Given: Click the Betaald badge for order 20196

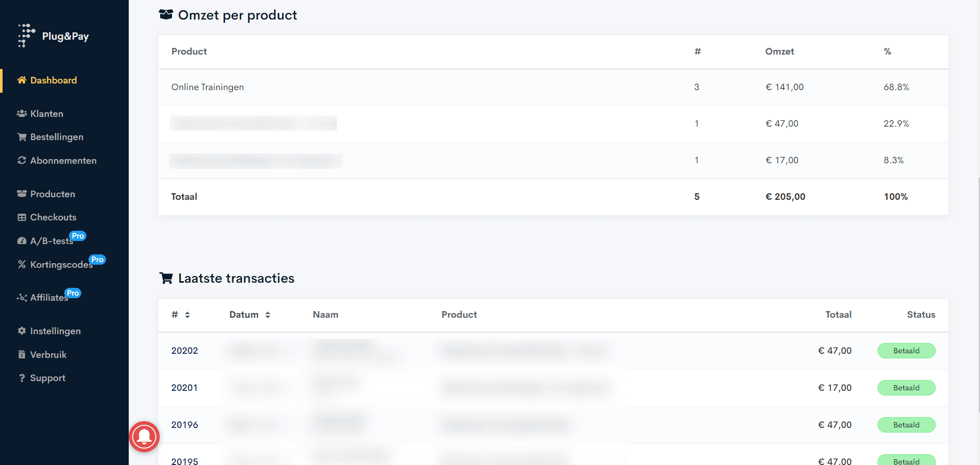Looking at the screenshot, I should [906, 425].
